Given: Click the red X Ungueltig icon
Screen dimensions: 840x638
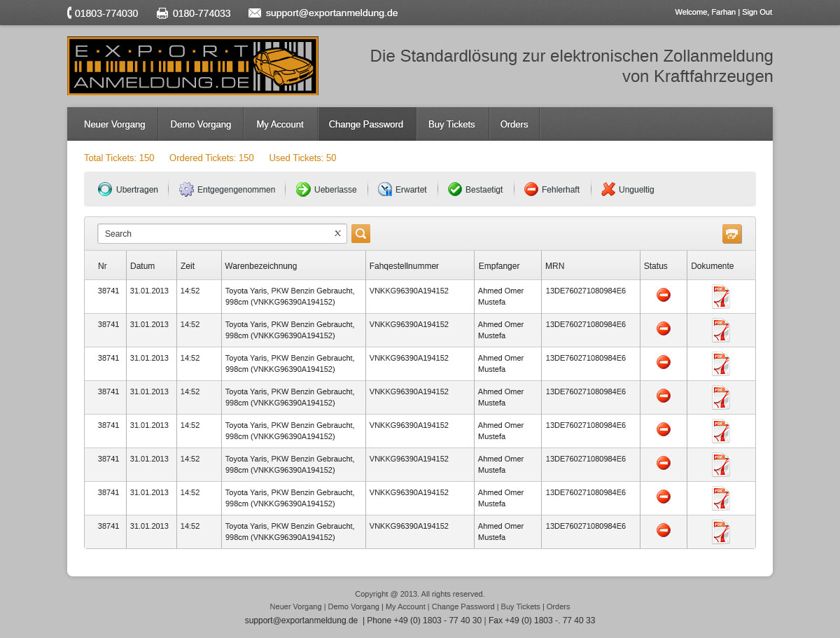Looking at the screenshot, I should pyautogui.click(x=608, y=189).
